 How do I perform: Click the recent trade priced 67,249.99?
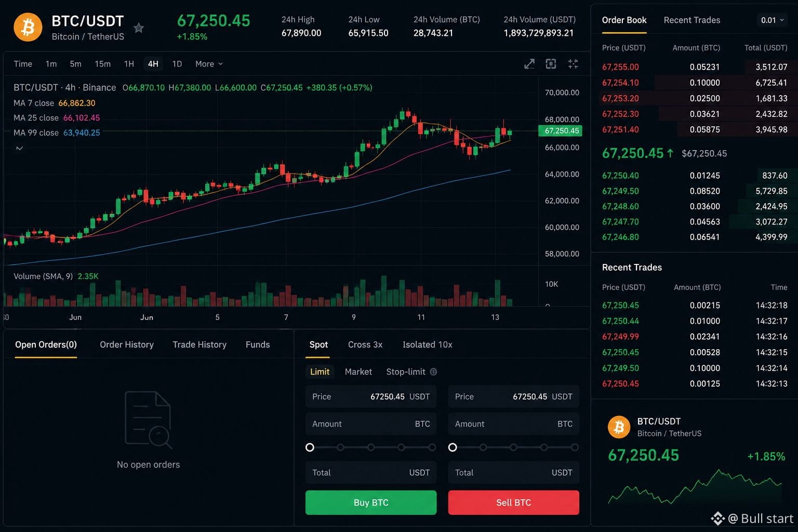coord(695,337)
